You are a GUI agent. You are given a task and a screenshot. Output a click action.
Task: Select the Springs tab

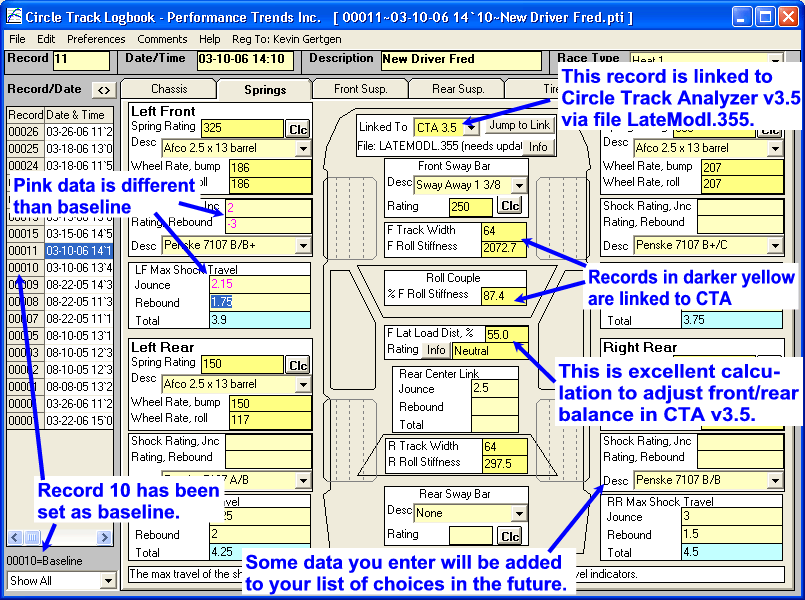265,89
